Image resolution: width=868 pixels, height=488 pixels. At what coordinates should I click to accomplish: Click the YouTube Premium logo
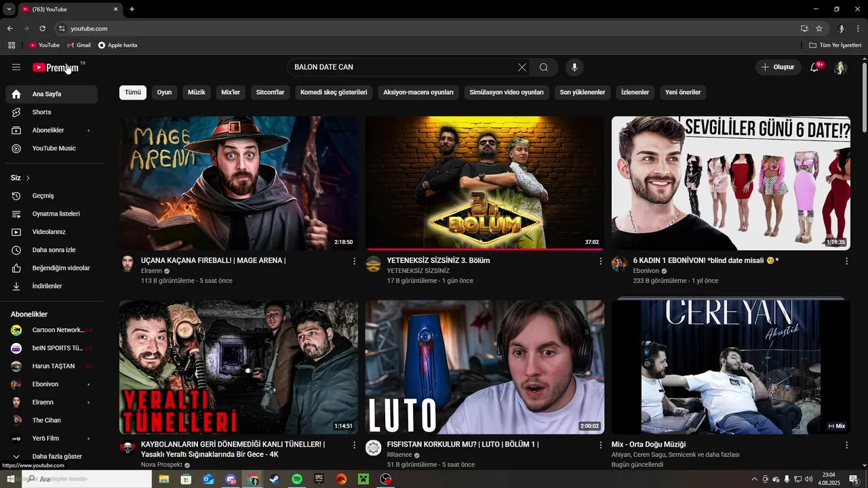click(x=56, y=67)
